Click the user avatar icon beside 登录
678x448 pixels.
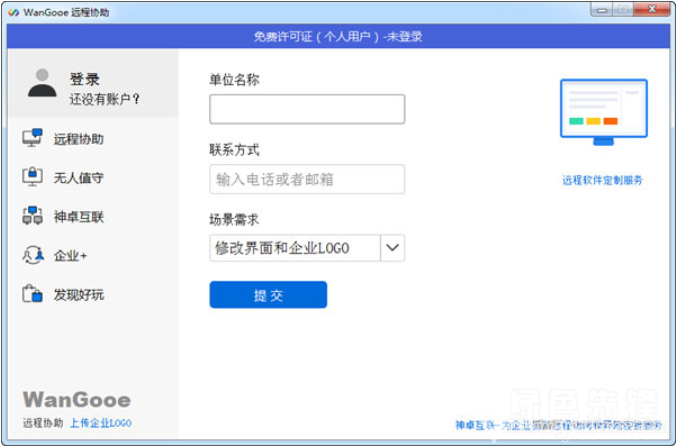pyautogui.click(x=42, y=83)
